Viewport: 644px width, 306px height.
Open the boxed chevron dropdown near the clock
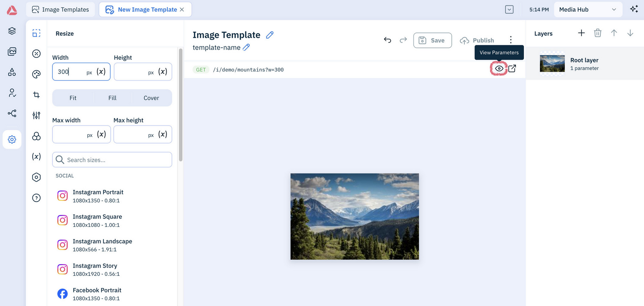509,10
